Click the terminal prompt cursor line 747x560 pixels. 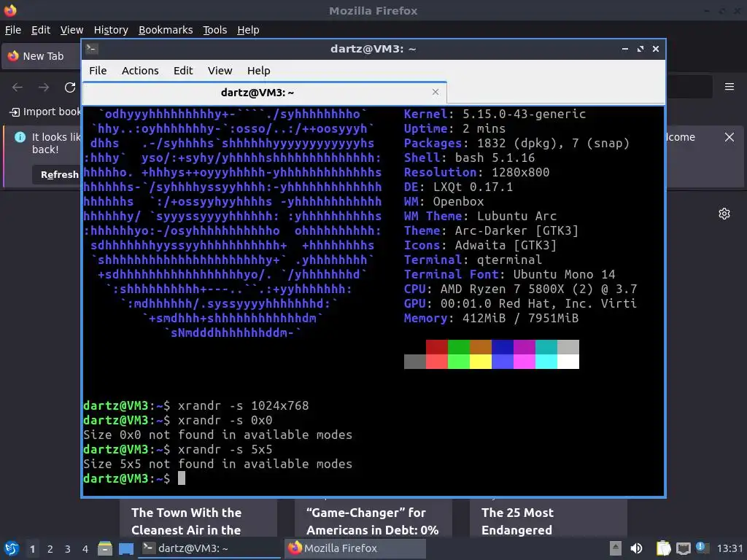tap(134, 478)
